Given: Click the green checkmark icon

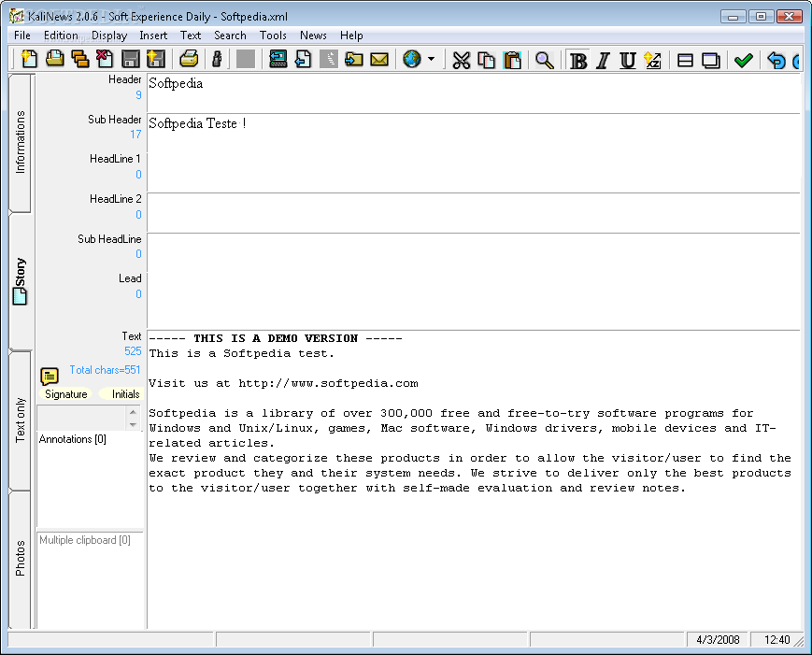Looking at the screenshot, I should click(x=744, y=60).
